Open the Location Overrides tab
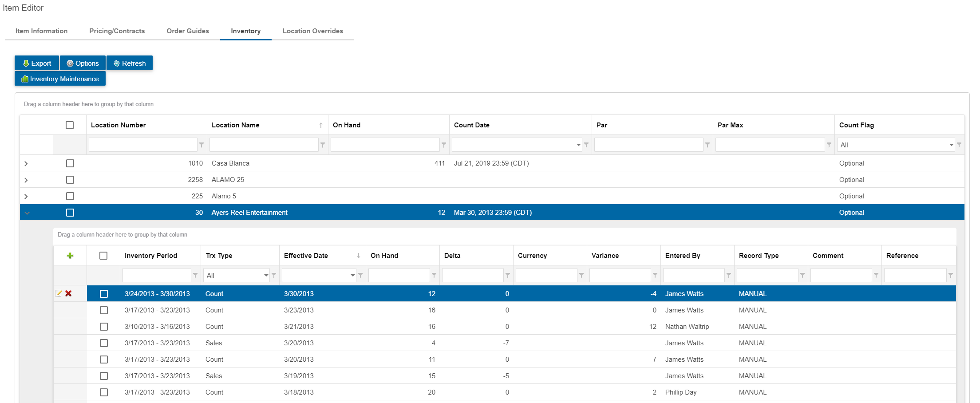The image size is (980, 403). tap(313, 31)
